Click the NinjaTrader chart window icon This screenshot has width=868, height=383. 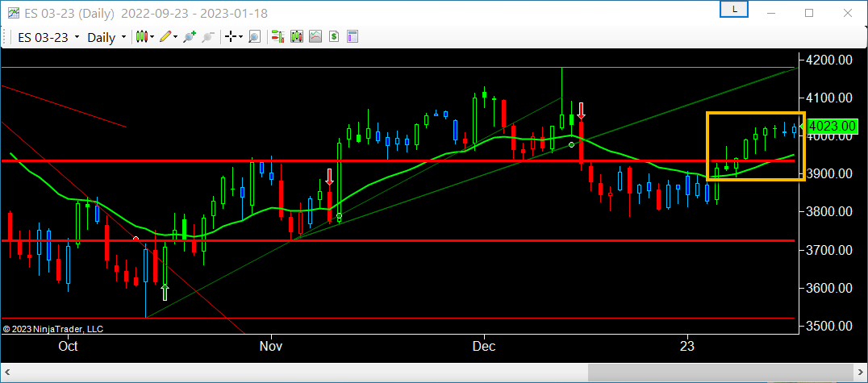click(x=12, y=13)
